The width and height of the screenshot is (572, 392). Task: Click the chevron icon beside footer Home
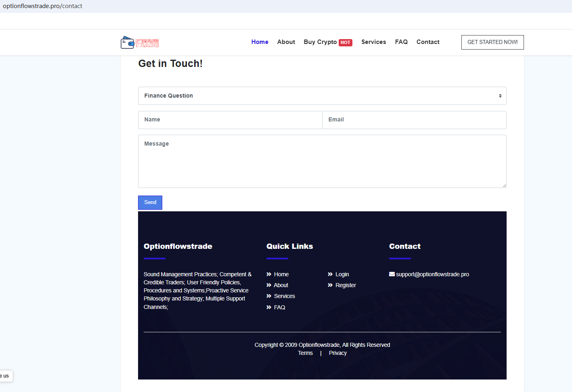[x=269, y=274]
